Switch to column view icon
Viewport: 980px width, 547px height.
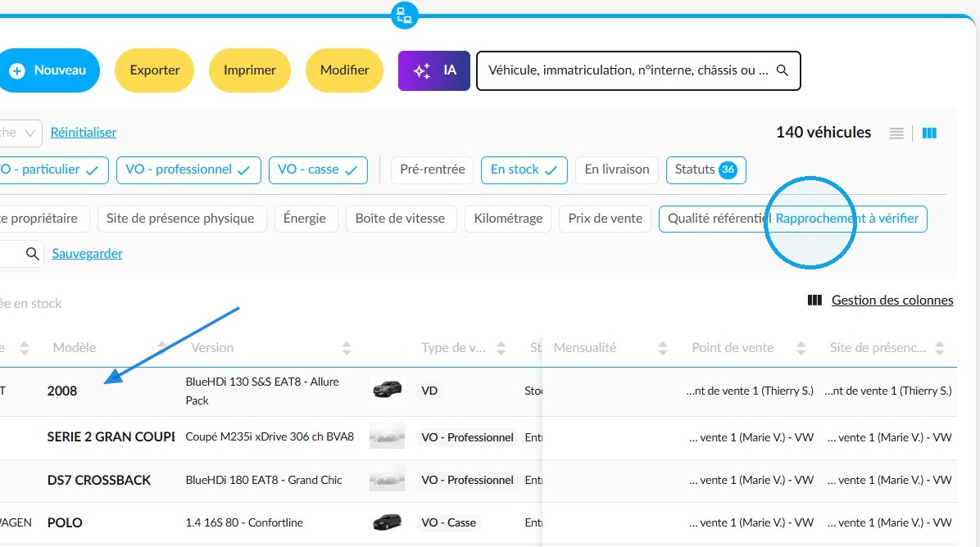pos(929,133)
